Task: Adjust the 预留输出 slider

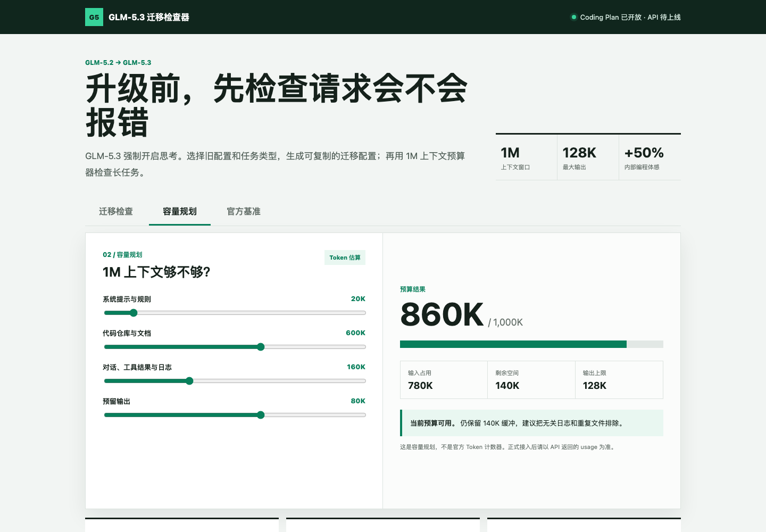Action: pyautogui.click(x=235, y=415)
